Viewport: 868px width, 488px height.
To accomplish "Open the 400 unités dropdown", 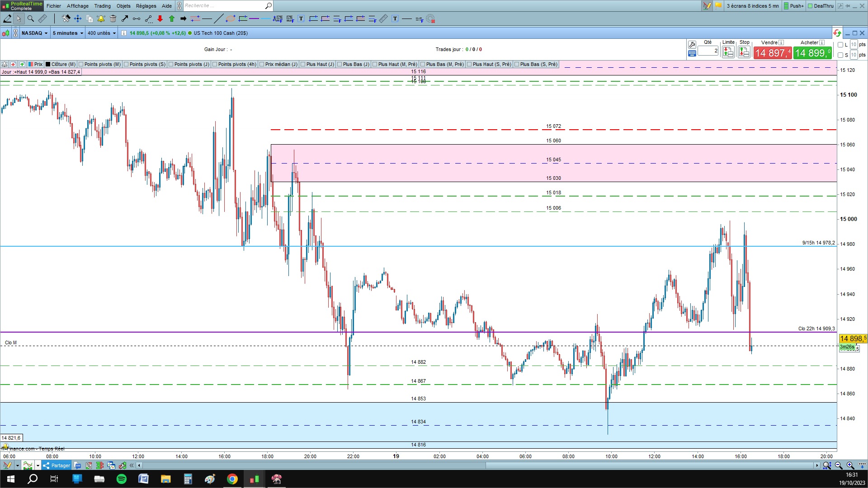I will tap(102, 33).
